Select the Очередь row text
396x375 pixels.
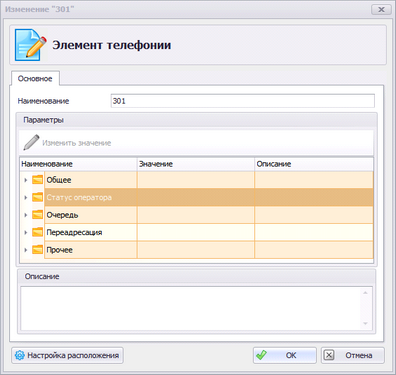62,215
